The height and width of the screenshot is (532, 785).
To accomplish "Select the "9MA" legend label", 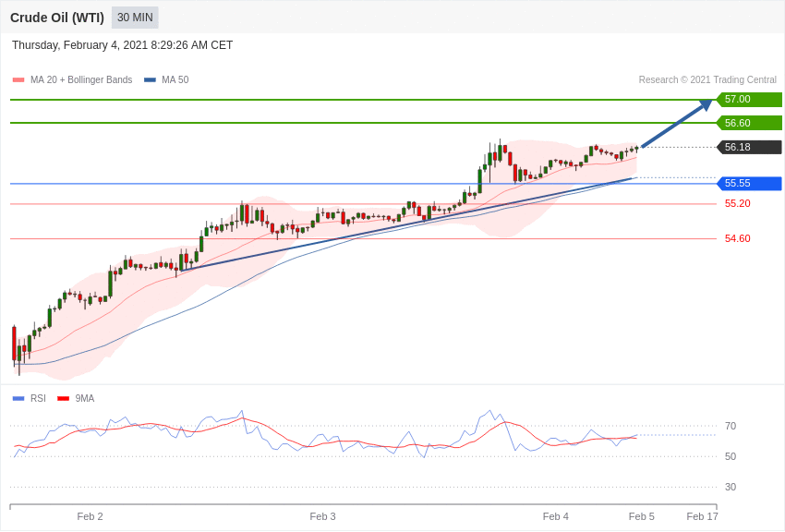I will (85, 399).
